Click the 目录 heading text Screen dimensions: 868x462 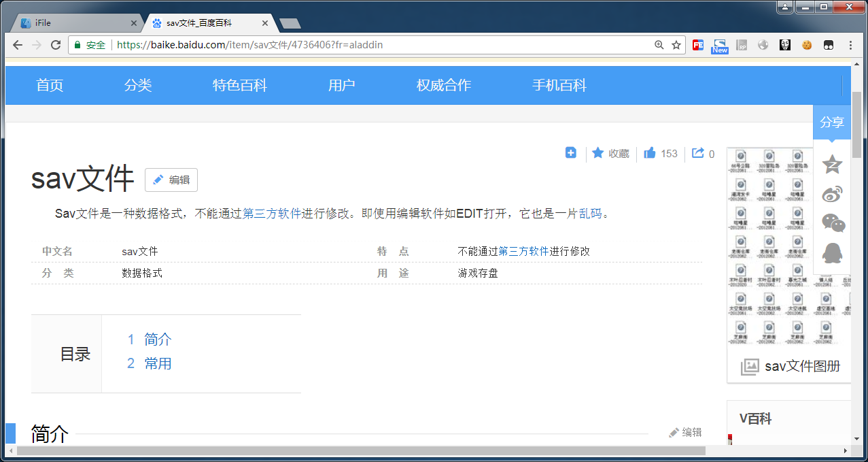tap(75, 354)
